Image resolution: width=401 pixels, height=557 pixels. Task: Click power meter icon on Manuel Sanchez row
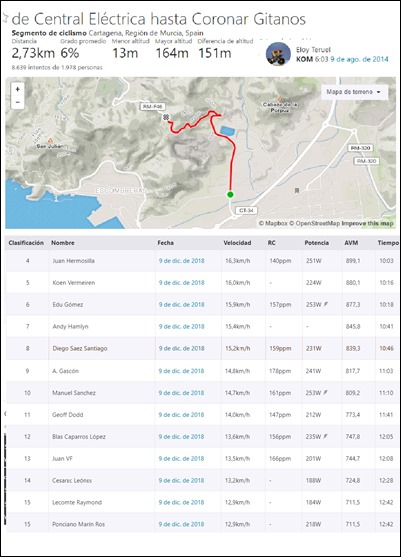(326, 393)
